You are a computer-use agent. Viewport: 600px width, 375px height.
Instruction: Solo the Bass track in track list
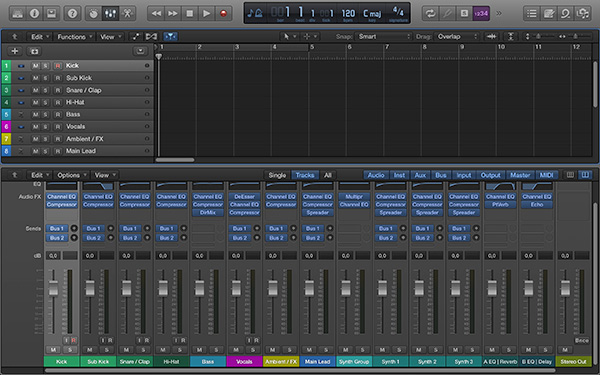pos(46,114)
